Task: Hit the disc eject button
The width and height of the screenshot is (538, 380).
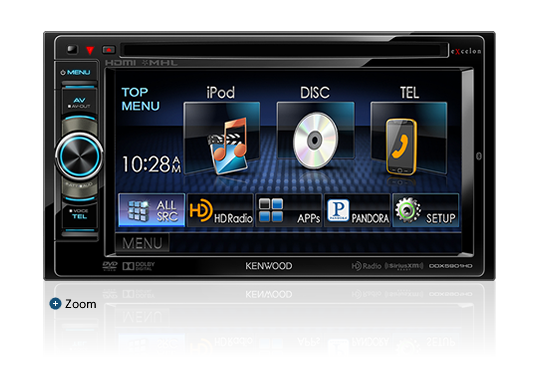Action: coord(109,50)
